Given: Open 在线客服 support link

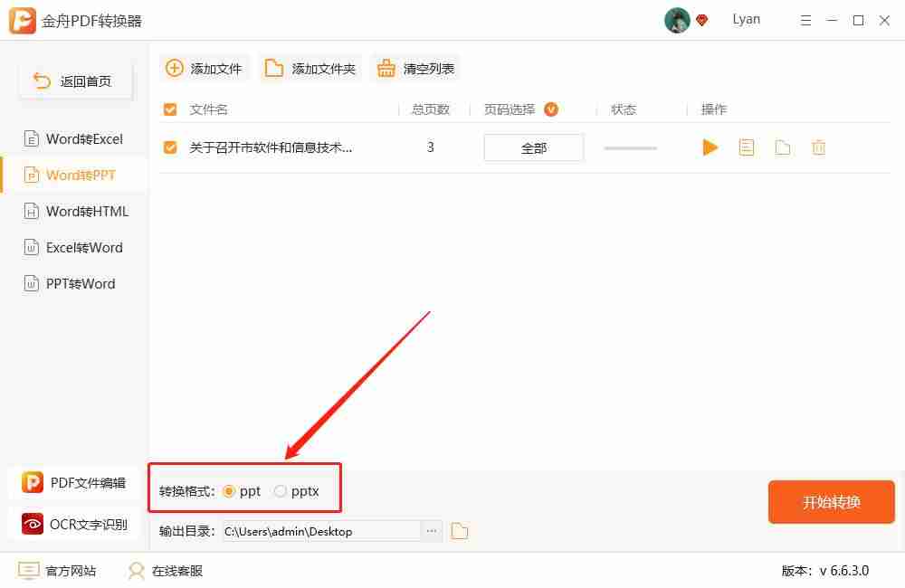Looking at the screenshot, I should tap(166, 571).
